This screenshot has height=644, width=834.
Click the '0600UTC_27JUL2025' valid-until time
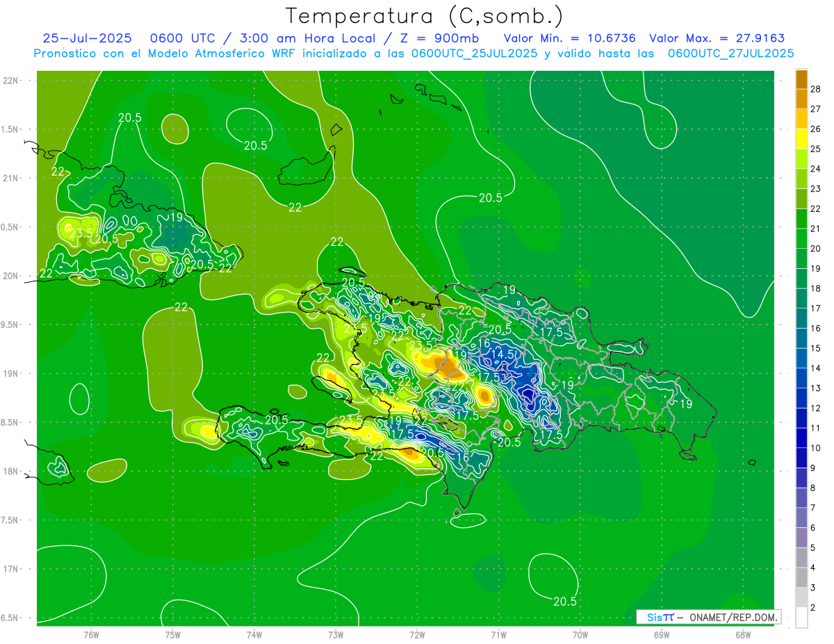(730, 53)
